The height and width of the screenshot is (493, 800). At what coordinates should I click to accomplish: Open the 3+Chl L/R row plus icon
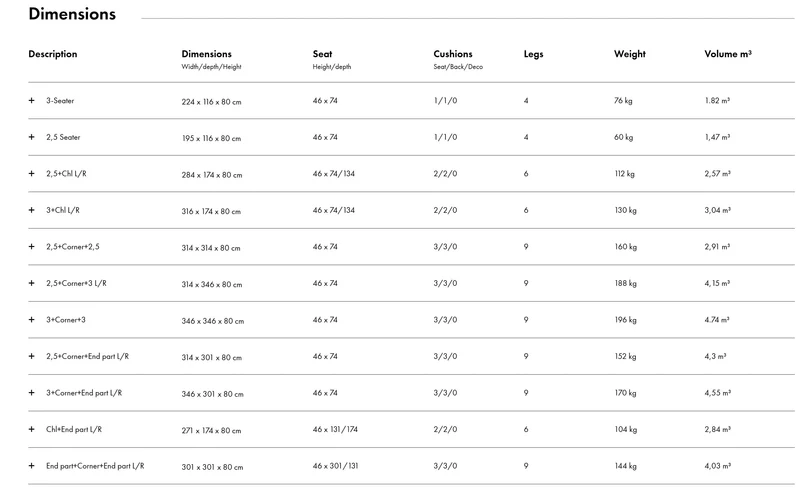click(32, 210)
